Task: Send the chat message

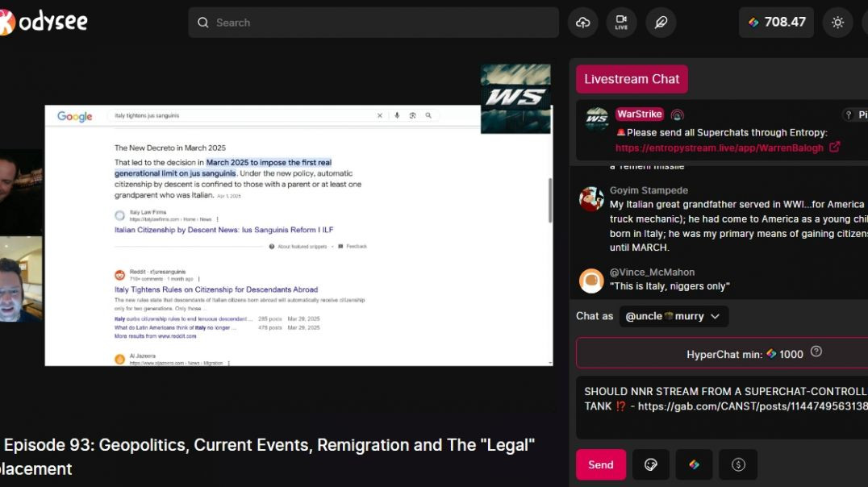Action: [x=601, y=464]
